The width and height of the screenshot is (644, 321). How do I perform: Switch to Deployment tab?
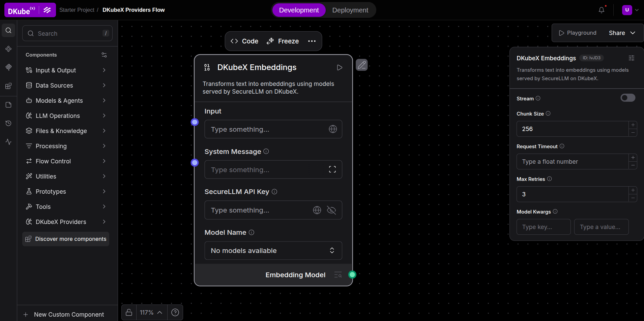tap(350, 10)
